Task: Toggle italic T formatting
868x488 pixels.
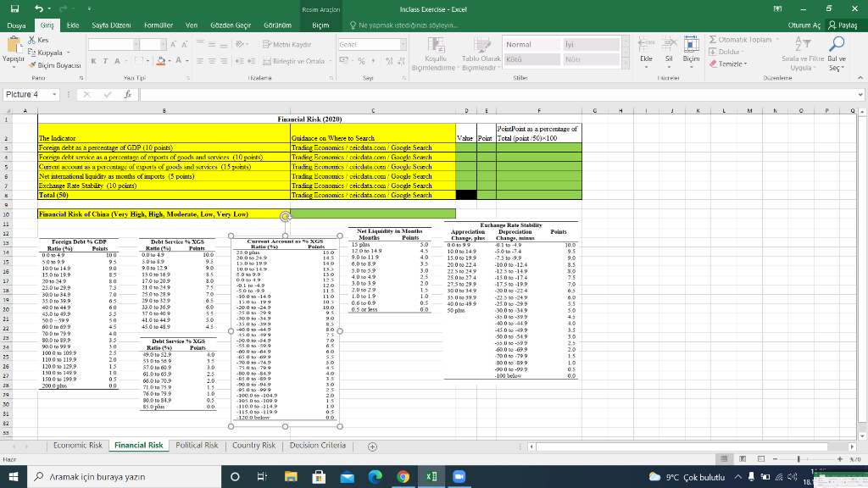Action: pos(105,61)
